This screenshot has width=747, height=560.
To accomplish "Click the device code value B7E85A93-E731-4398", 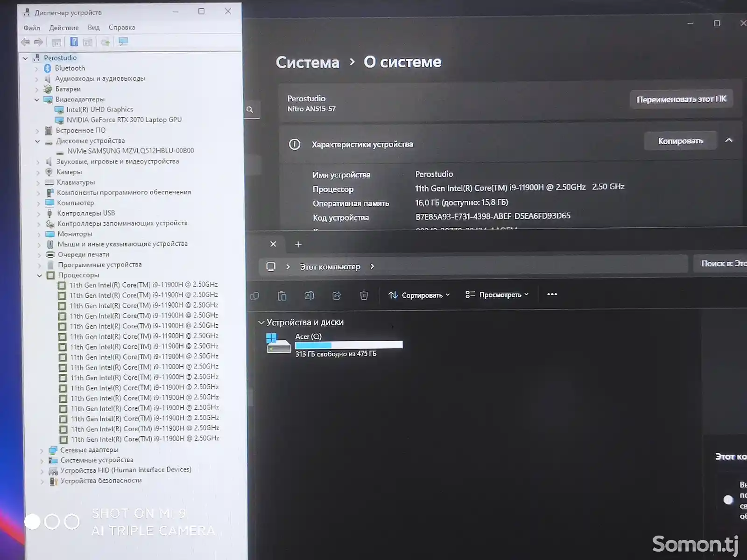I will coord(493,216).
